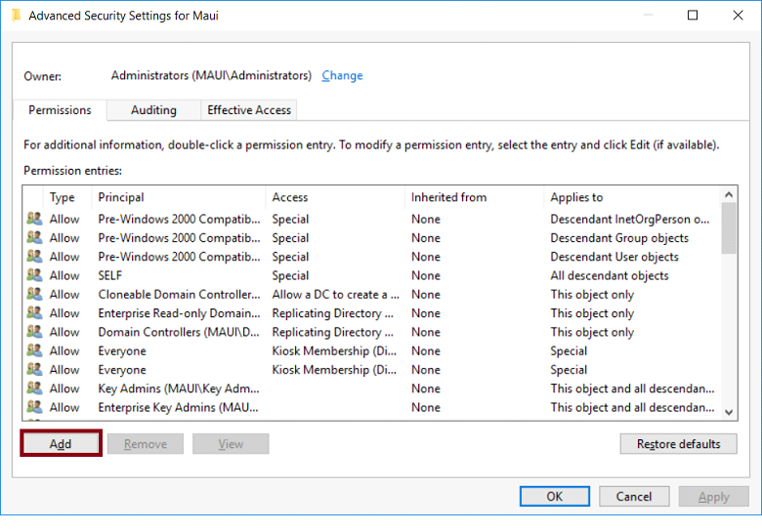This screenshot has width=762, height=532.
Task: Click the Change owner link
Action: 342,75
